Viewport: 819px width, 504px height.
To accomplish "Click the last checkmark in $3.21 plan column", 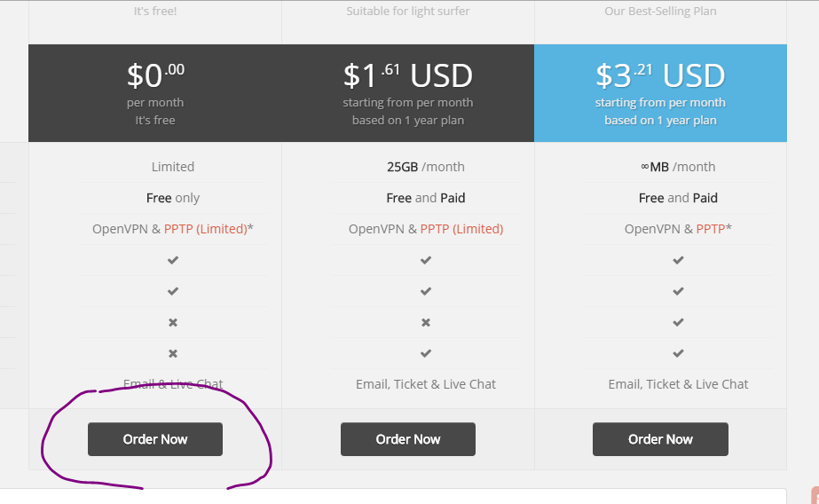I will click(678, 353).
